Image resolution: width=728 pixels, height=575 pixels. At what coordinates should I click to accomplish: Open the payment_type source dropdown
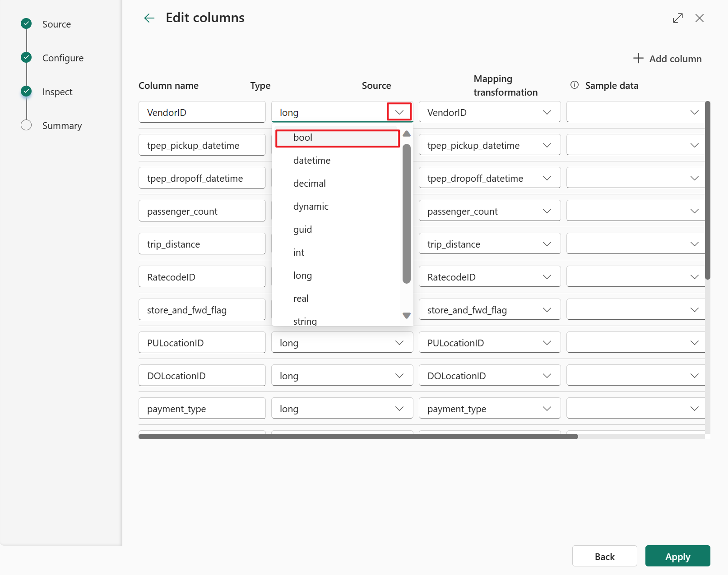(490, 408)
